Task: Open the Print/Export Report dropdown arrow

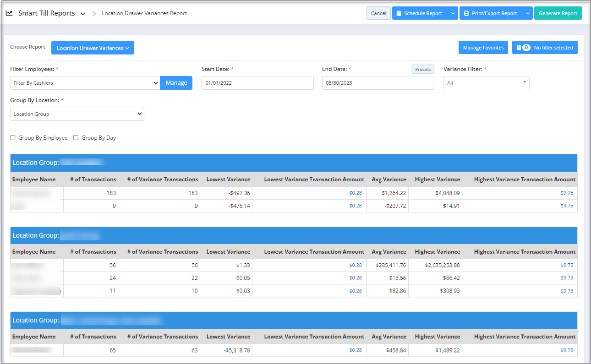Action: 527,13
